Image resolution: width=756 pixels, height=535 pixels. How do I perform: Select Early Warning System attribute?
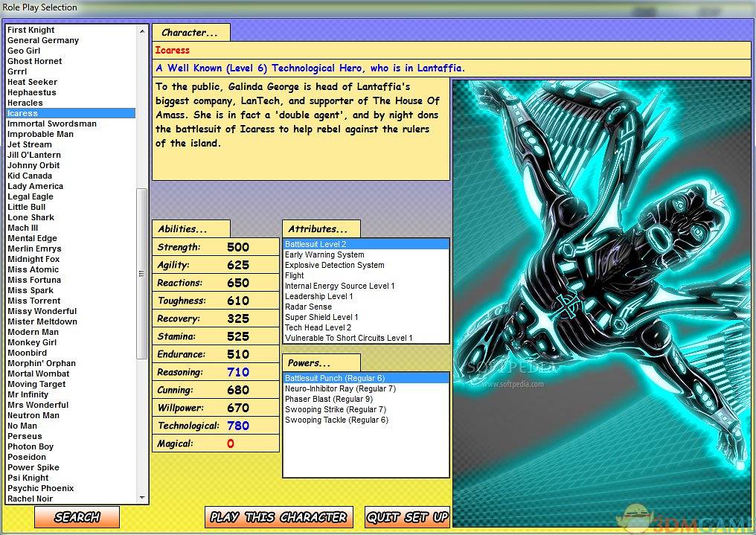pyautogui.click(x=324, y=254)
